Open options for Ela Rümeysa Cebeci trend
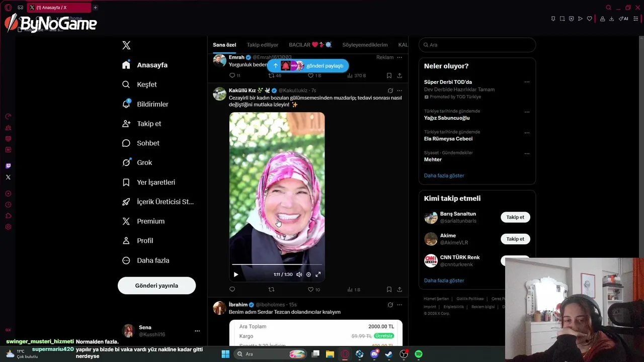644x362 pixels. [527, 133]
